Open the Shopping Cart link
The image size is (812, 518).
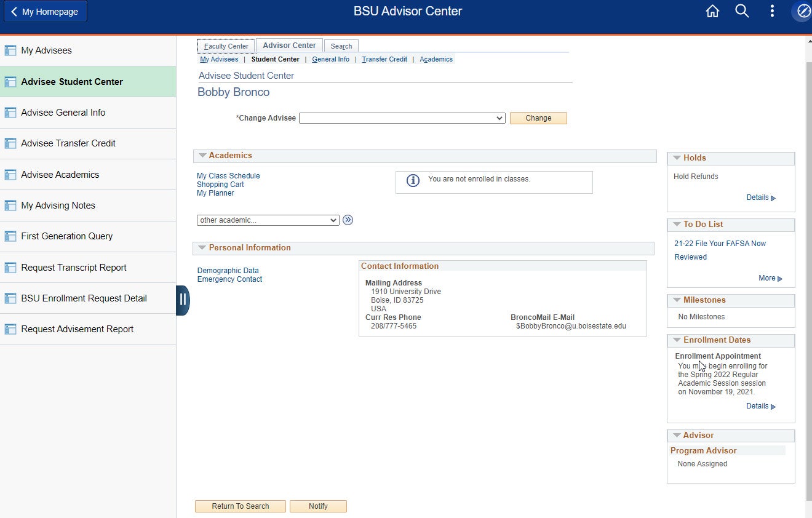click(220, 185)
